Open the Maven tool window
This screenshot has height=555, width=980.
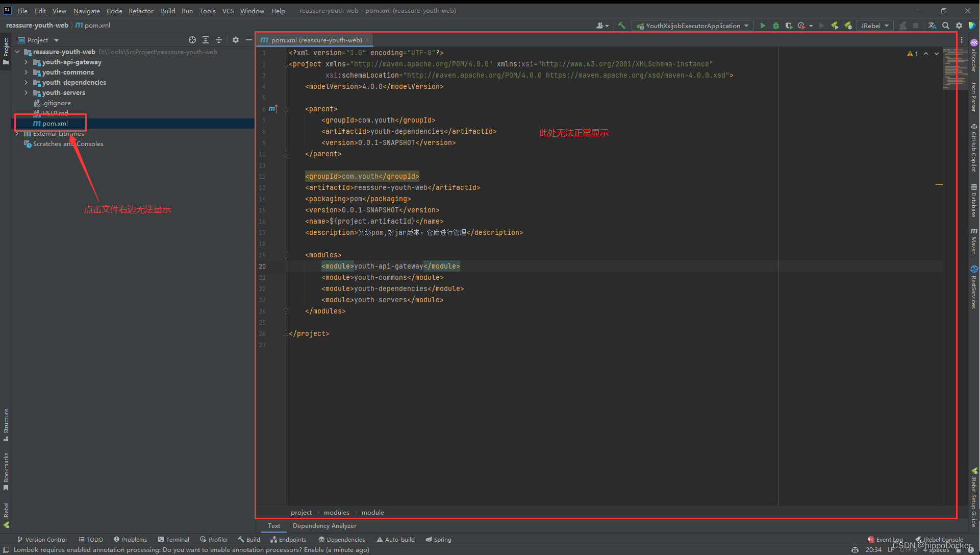(x=974, y=242)
